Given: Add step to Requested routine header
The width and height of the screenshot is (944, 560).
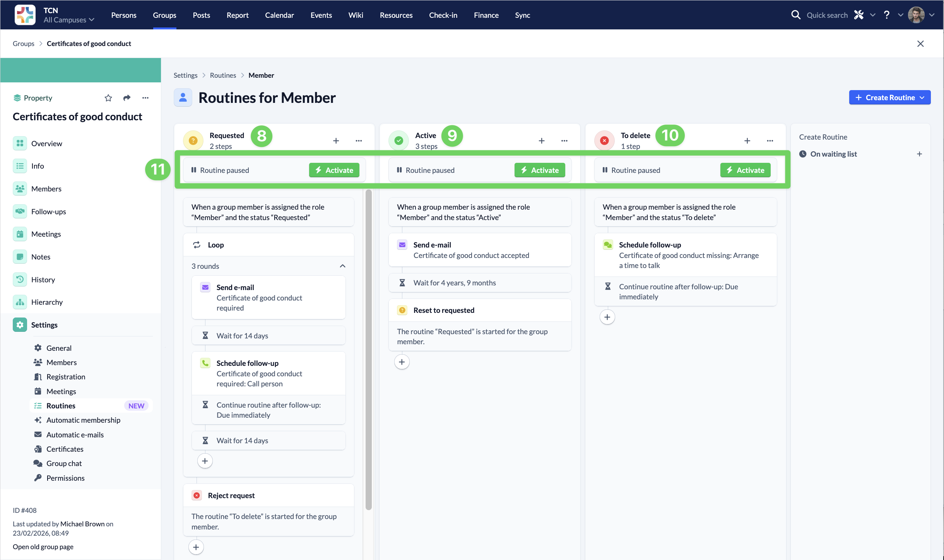Looking at the screenshot, I should point(336,141).
